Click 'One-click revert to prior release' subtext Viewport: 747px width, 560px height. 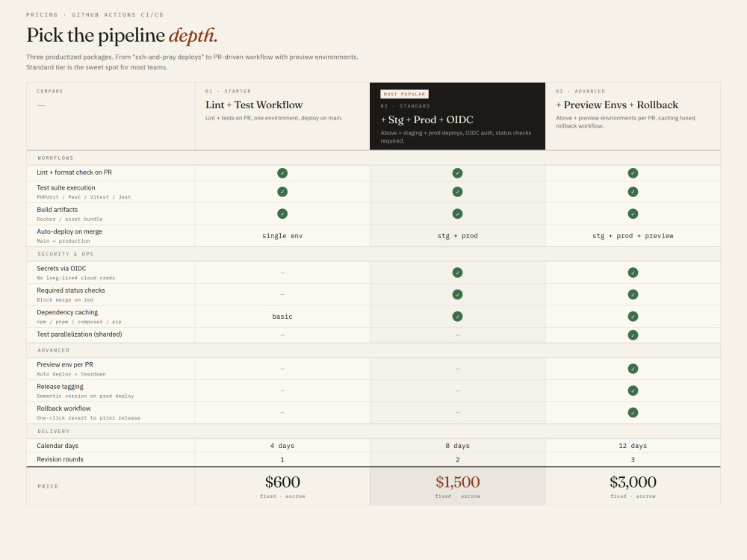click(89, 418)
